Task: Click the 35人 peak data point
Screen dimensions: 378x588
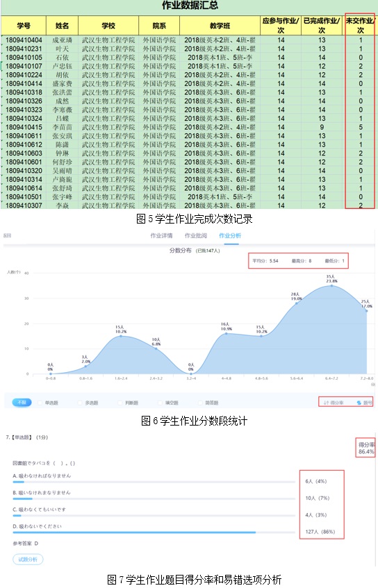Action: click(x=331, y=286)
